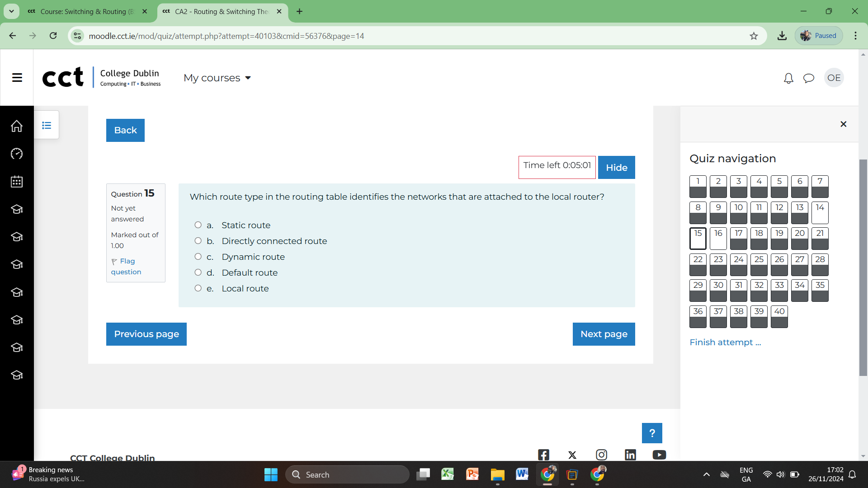The width and height of the screenshot is (868, 488).
Task: Flag question 15
Action: [x=126, y=267]
